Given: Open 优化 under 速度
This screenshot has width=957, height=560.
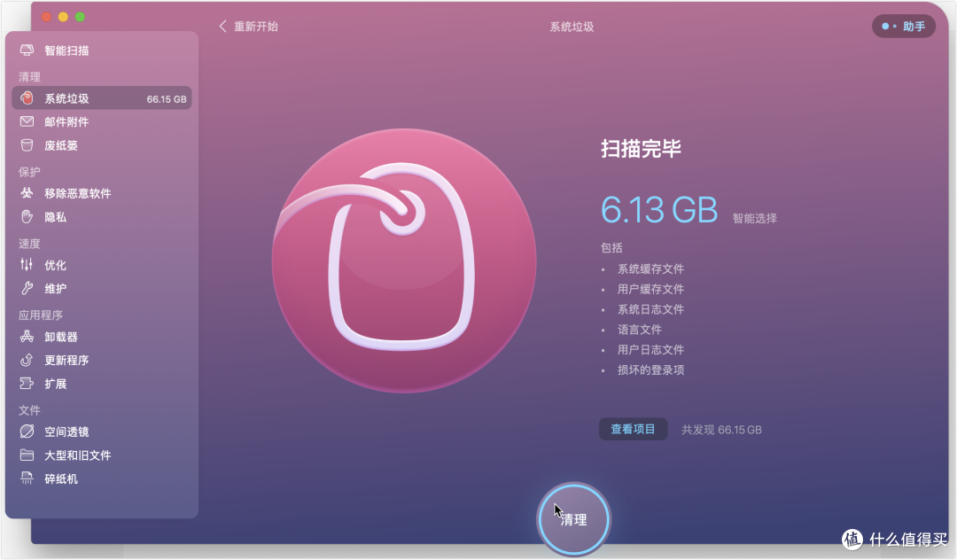Looking at the screenshot, I should pos(101,265).
